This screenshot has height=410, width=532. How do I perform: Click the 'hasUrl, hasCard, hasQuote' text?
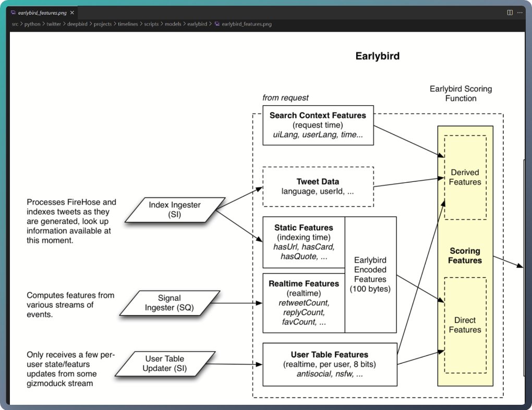pos(304,252)
